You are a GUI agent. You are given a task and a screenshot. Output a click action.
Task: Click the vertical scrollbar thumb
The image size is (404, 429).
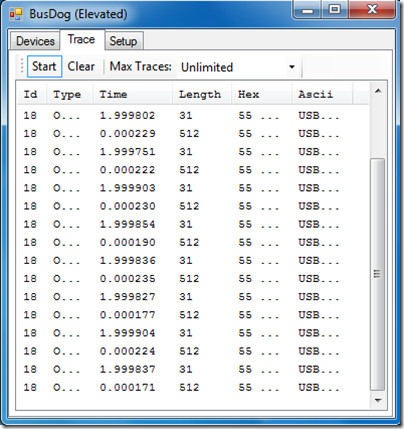[x=378, y=274]
